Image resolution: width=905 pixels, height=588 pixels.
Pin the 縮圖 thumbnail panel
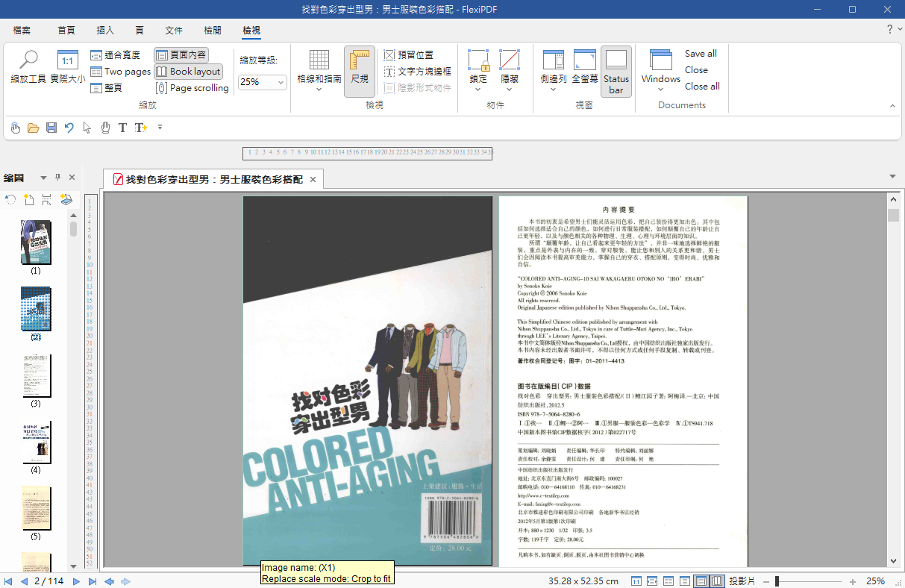pos(58,178)
